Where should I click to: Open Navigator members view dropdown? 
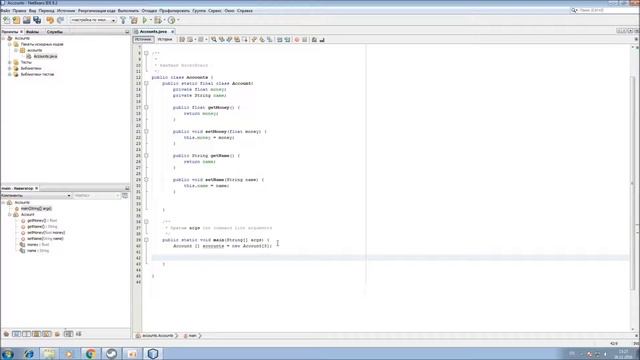[37, 196]
